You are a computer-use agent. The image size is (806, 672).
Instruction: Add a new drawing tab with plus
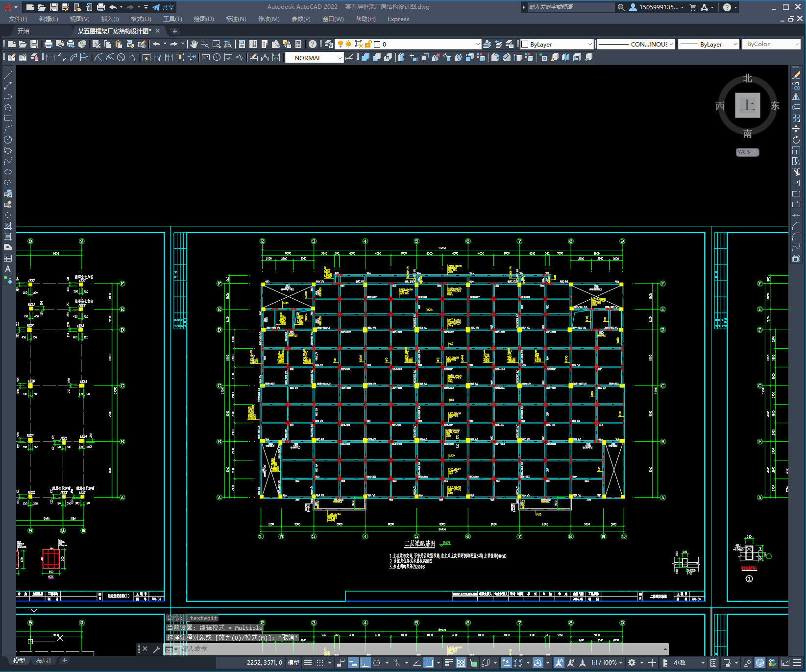[x=175, y=31]
